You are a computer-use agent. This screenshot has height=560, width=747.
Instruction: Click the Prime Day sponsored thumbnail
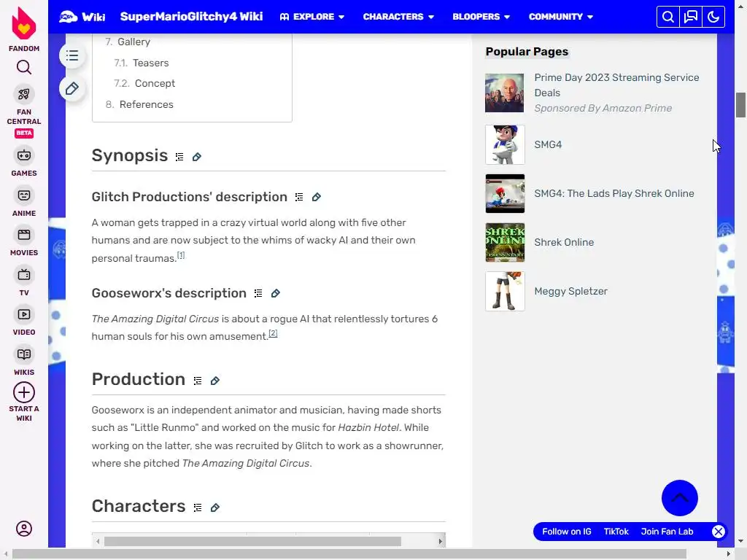pos(505,93)
